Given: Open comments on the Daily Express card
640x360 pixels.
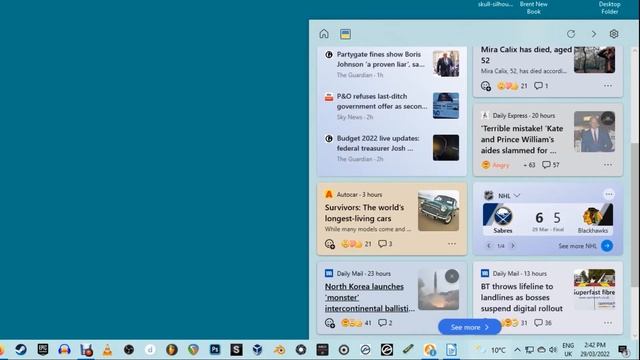Looking at the screenshot, I should pos(551,165).
